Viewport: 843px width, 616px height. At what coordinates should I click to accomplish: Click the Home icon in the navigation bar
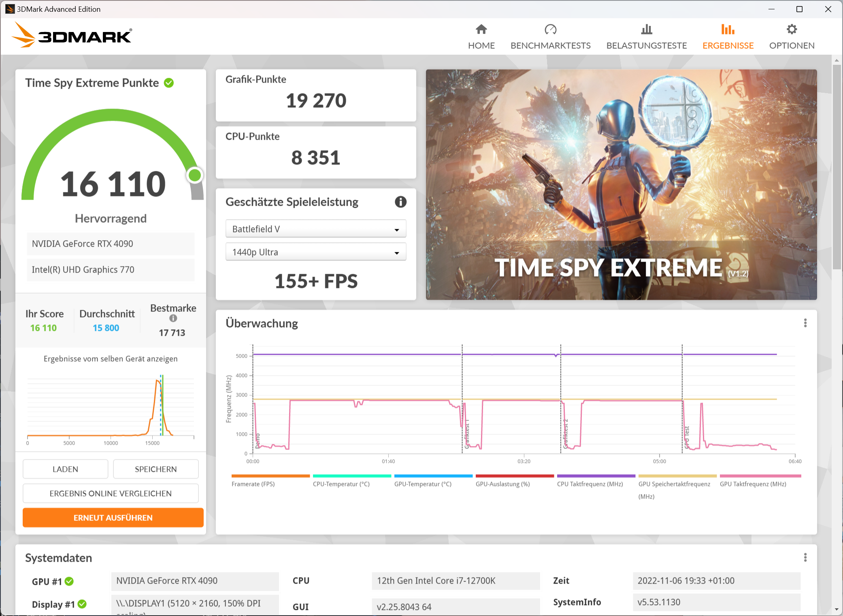481,29
